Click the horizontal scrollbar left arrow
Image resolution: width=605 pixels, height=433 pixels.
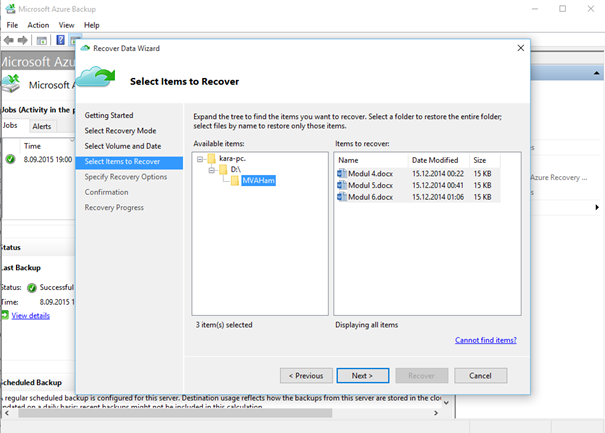click(7, 413)
